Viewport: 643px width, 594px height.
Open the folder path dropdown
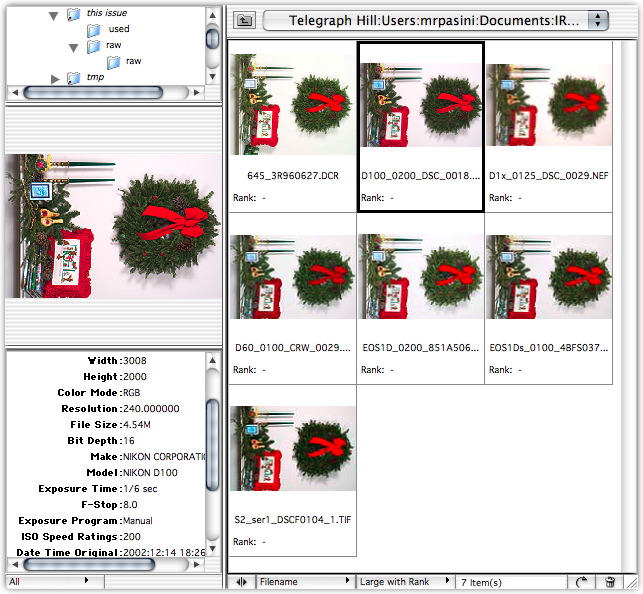[x=597, y=20]
